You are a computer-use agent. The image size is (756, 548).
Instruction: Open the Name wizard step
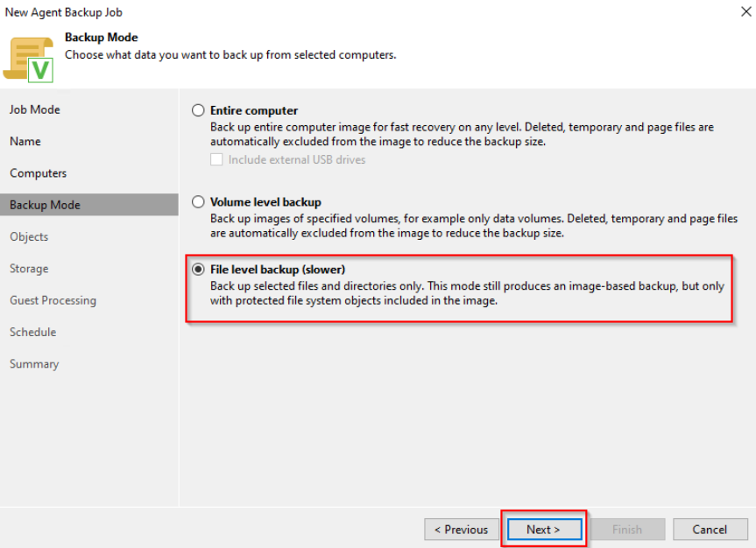[25, 142]
